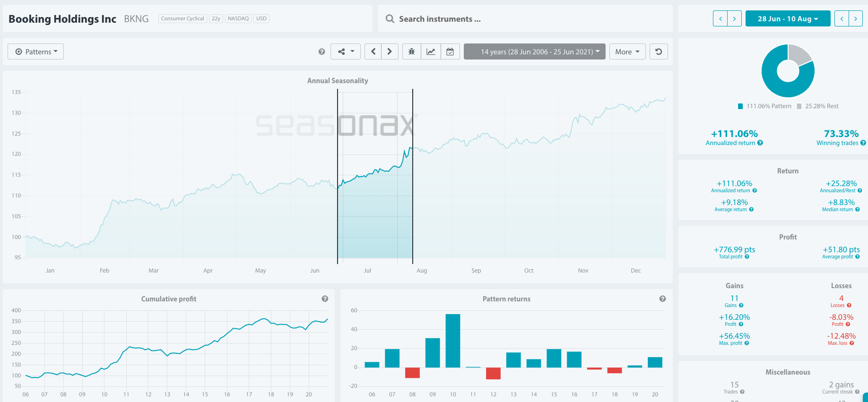This screenshot has width=868, height=402.
Task: Click the tallest Pattern returns bar for 2010
Action: pos(453,341)
